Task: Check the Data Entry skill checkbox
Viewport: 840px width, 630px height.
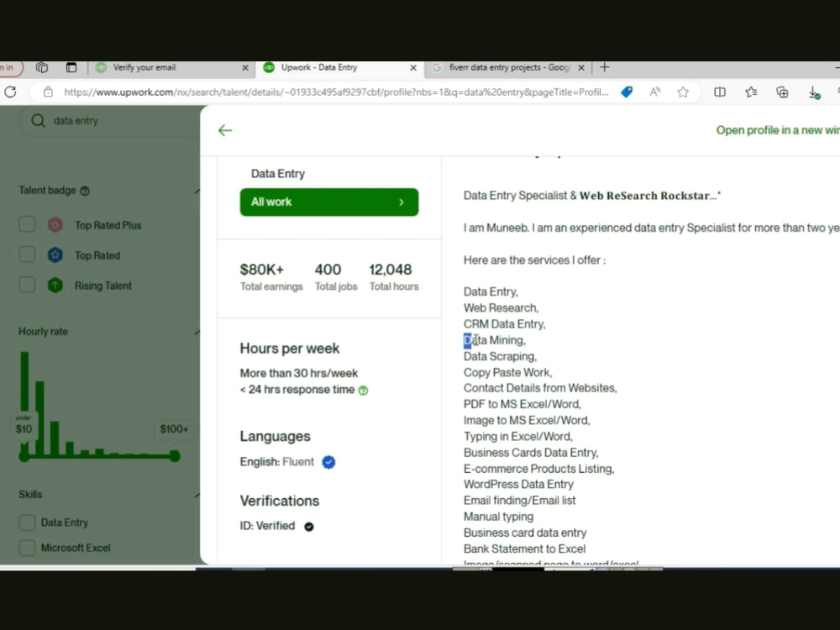Action: (x=27, y=522)
